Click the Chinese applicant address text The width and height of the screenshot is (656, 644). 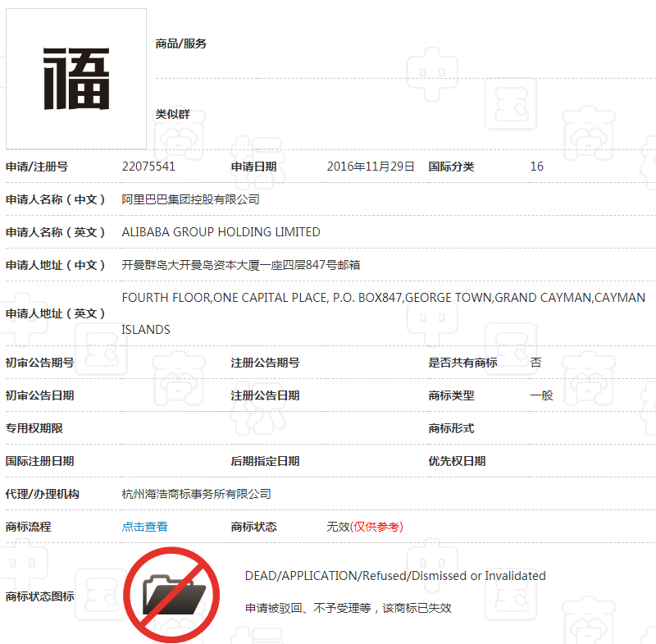[x=241, y=265]
